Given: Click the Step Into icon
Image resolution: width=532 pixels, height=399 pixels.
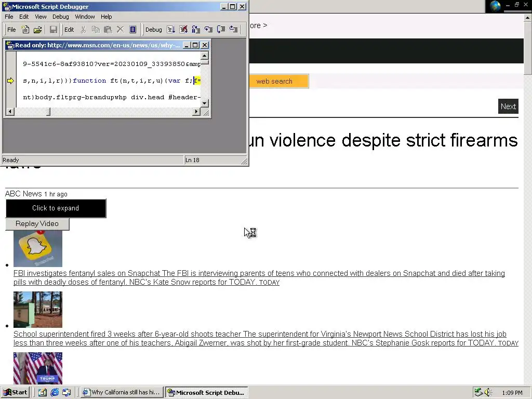Looking at the screenshot, I should point(208,30).
